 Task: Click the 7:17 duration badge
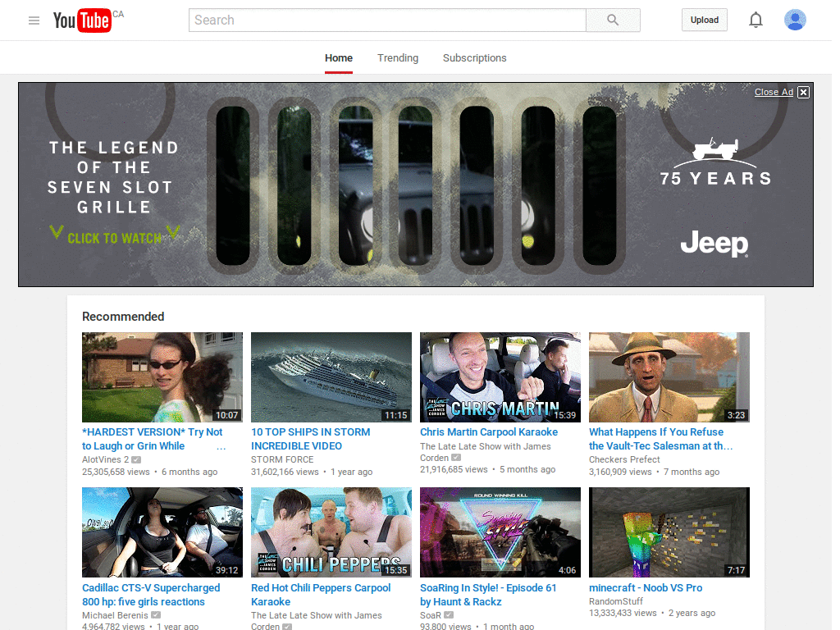(736, 571)
